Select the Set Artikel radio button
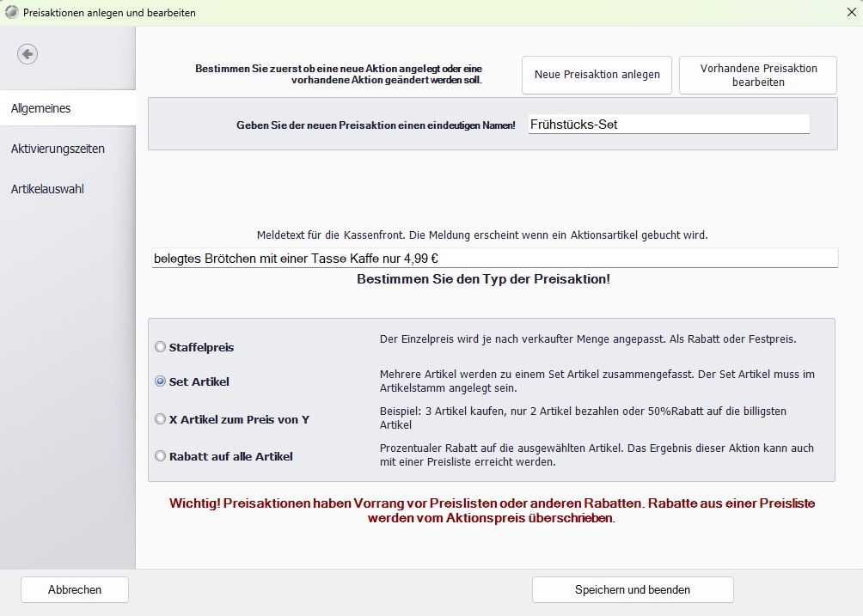This screenshot has height=616, width=863. [x=161, y=381]
